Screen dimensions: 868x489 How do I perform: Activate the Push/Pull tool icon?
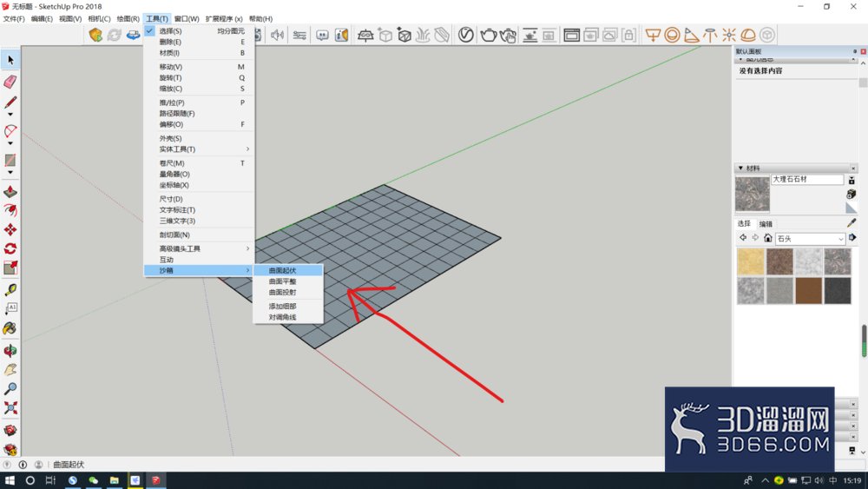10,192
